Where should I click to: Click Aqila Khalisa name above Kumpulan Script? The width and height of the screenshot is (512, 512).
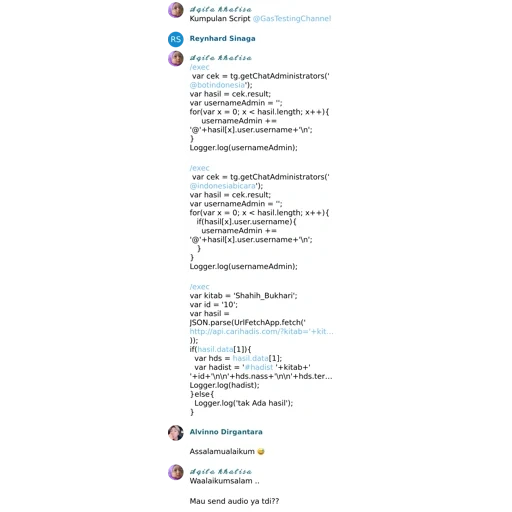point(220,9)
